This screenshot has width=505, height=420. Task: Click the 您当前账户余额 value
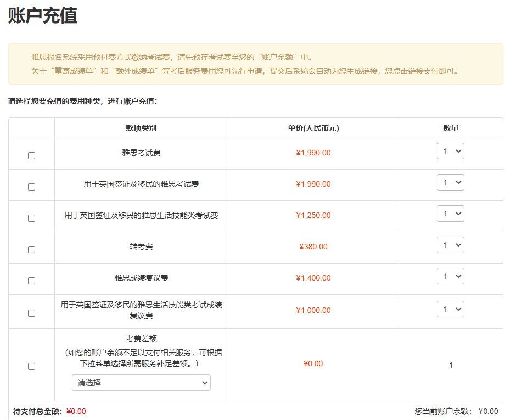pyautogui.click(x=488, y=411)
